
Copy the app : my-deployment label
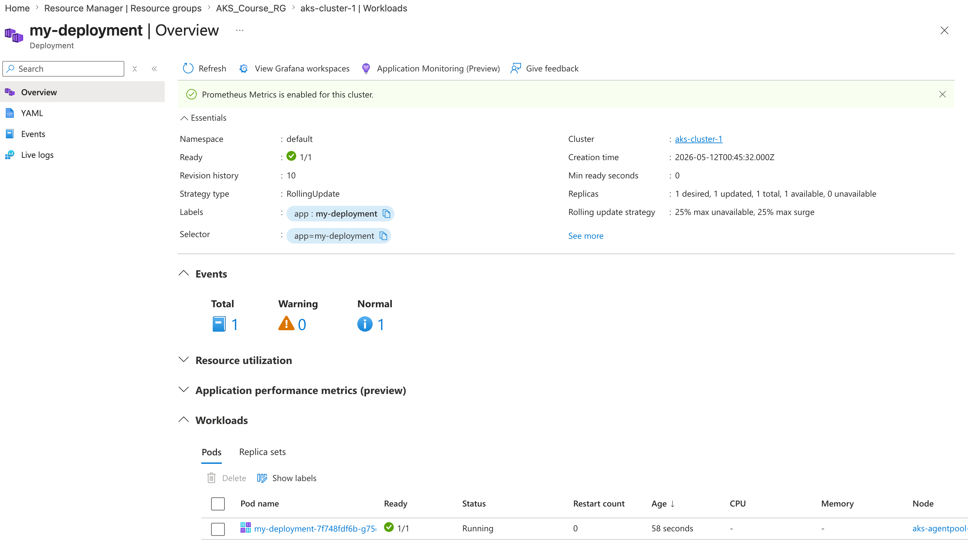point(386,214)
